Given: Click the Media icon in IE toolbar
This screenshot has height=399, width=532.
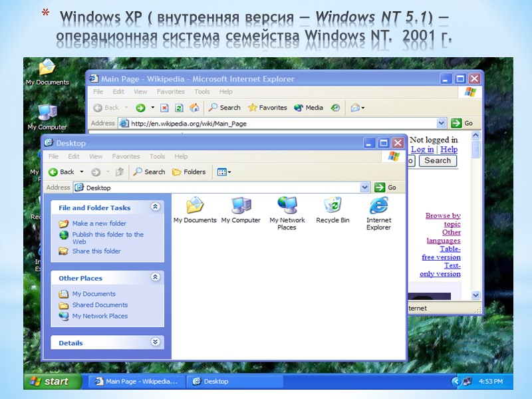Looking at the screenshot, I should 297,107.
